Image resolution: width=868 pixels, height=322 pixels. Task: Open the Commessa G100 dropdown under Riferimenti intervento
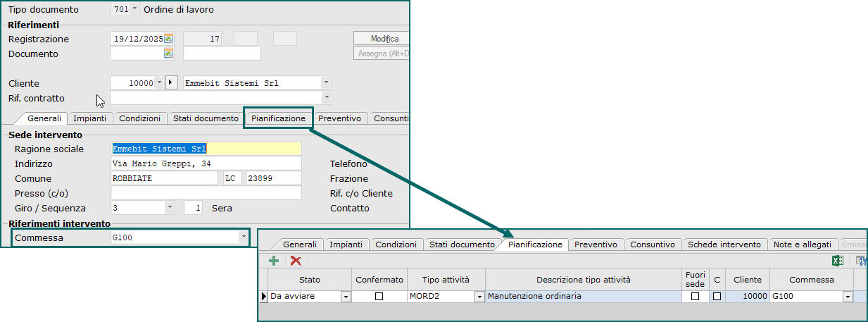pos(243,237)
